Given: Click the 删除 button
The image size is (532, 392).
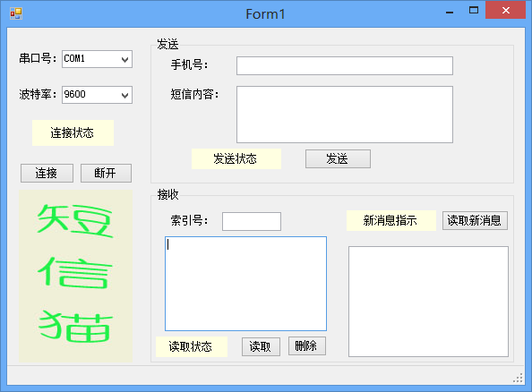Looking at the screenshot, I should tap(307, 345).
